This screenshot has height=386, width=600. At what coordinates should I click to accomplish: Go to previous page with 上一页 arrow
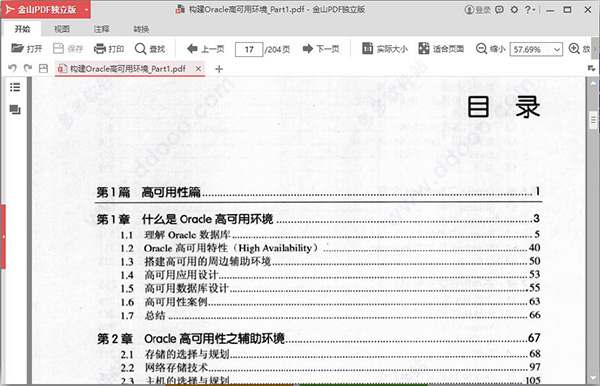(192, 49)
